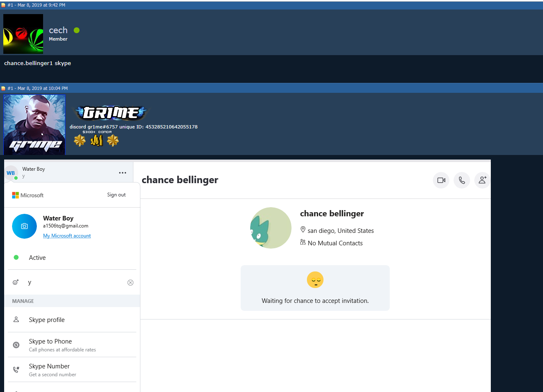
Task: Select the Skype Number option
Action: point(72,370)
